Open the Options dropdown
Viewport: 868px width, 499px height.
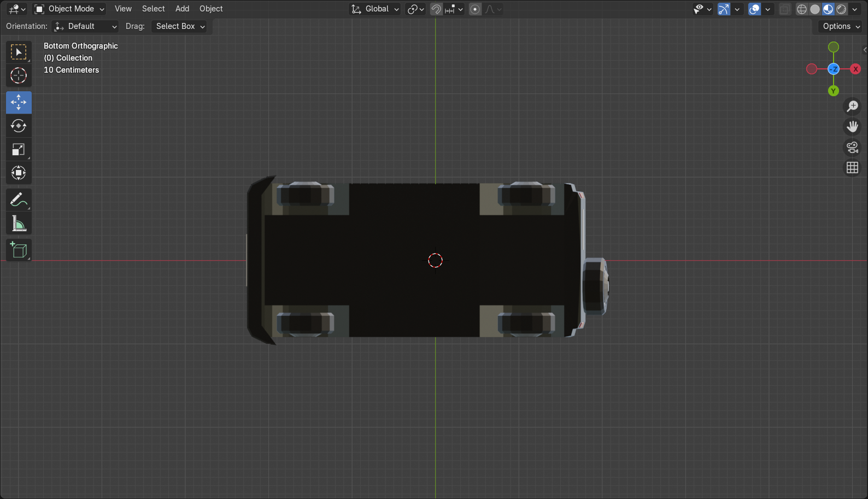[841, 26]
